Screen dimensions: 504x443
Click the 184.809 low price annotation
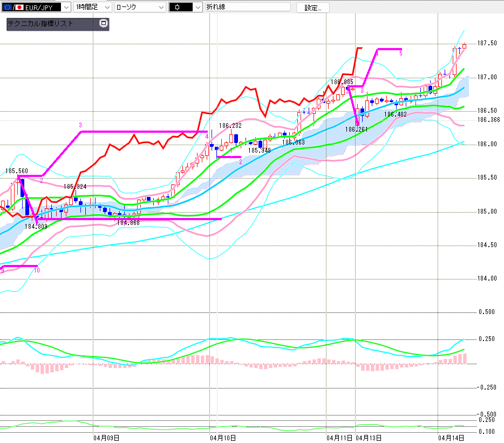[36, 227]
